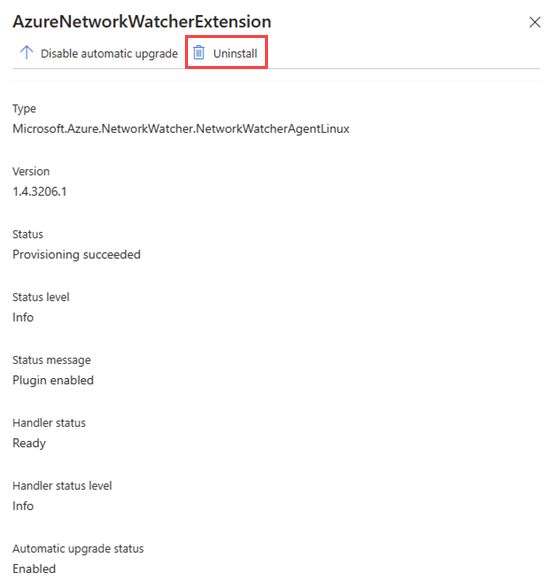The image size is (550, 588).
Task: Close the AzureNetworkWatcherExtension panel
Action: (534, 22)
